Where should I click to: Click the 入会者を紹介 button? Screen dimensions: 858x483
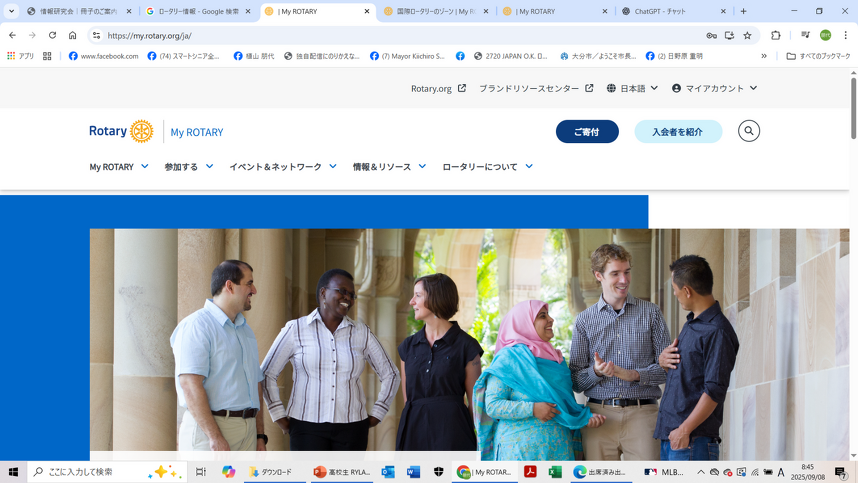[x=677, y=132]
